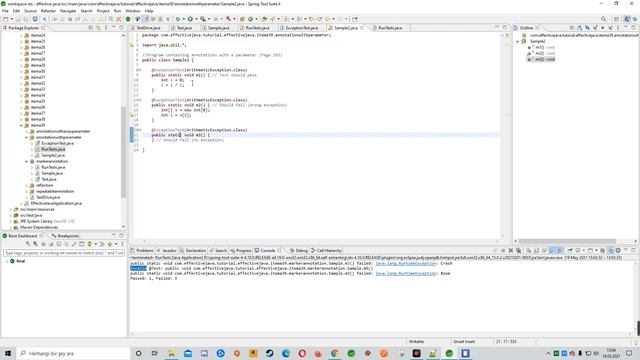
Task: Collapse the item39 package folder
Action: pos(21,125)
